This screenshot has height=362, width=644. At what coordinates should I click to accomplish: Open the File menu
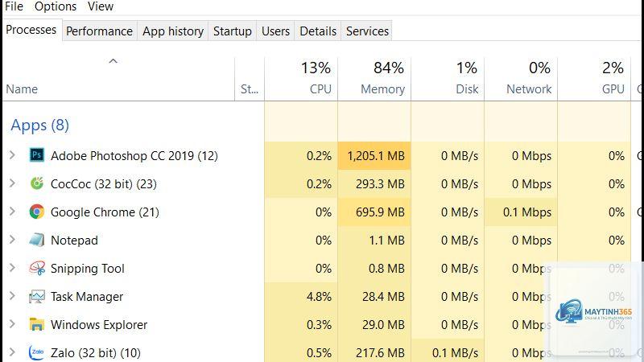(x=14, y=6)
